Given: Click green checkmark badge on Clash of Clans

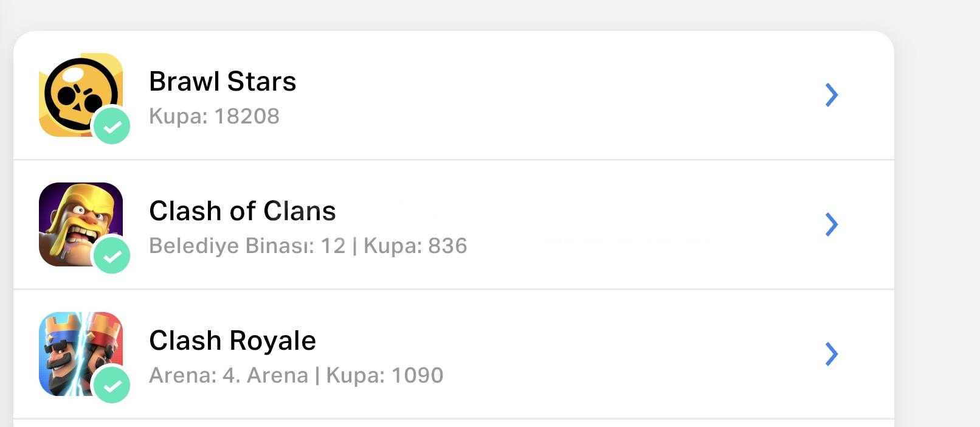Looking at the screenshot, I should pyautogui.click(x=112, y=255).
